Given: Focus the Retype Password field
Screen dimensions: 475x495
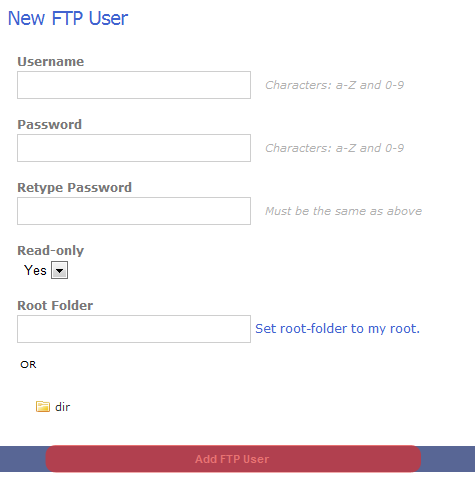Looking at the screenshot, I should tap(134, 211).
